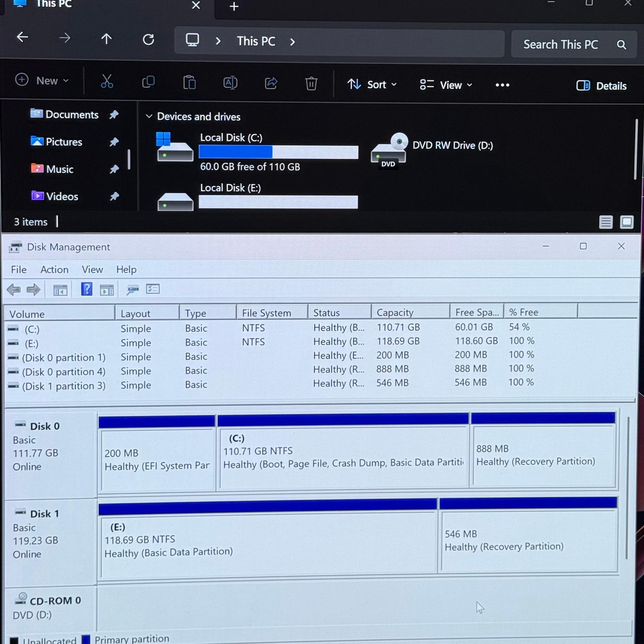Click Disk Management back arrow toolbar icon
Image resolution: width=644 pixels, height=644 pixels.
point(14,289)
